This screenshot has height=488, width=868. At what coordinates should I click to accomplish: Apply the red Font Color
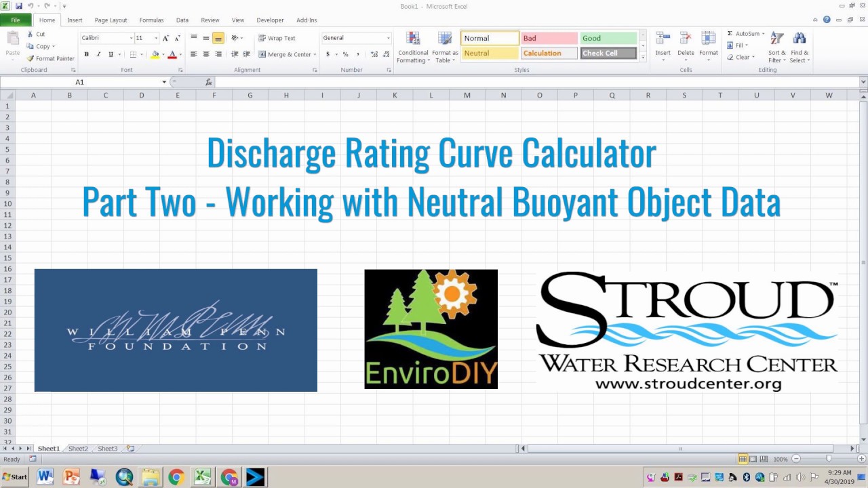(x=172, y=54)
